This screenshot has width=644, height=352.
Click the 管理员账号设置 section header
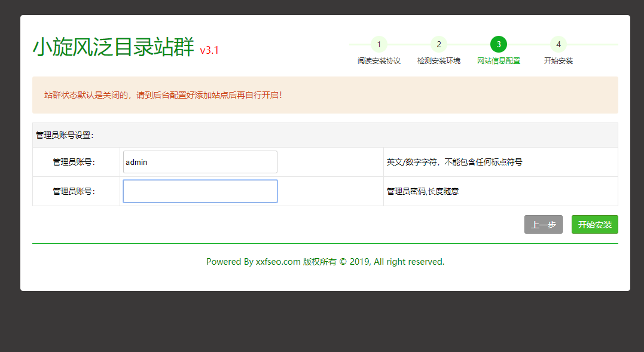[65, 134]
